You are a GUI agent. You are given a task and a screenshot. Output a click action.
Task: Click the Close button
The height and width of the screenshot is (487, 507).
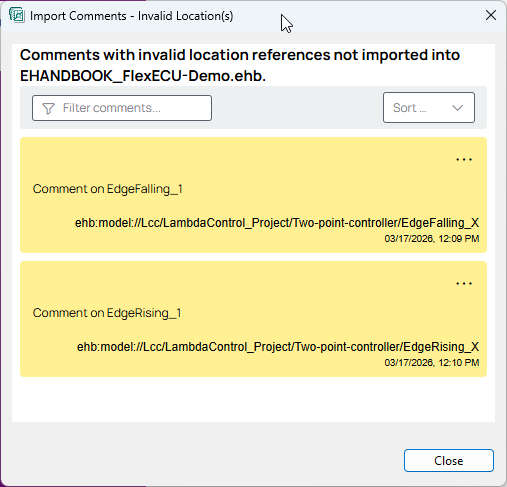pyautogui.click(x=449, y=461)
